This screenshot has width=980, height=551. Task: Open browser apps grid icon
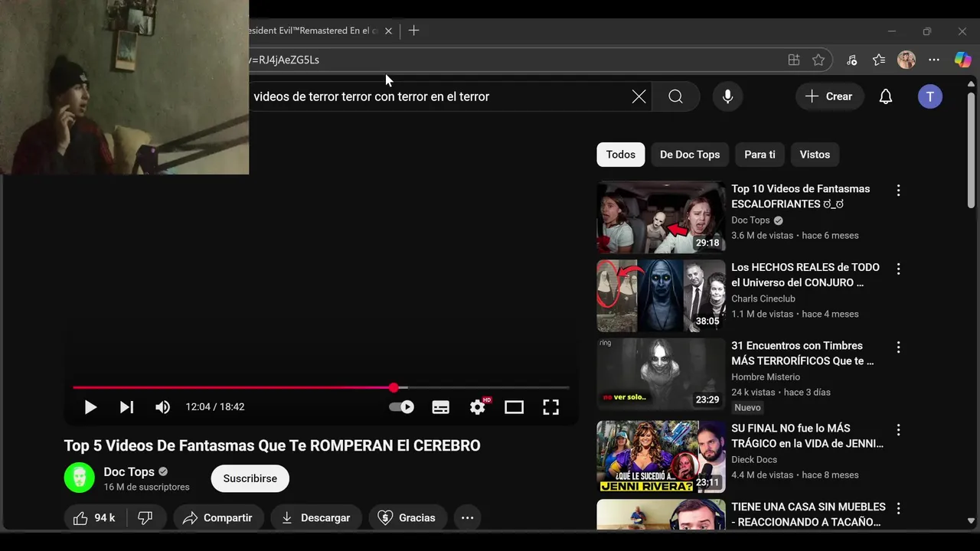794,60
